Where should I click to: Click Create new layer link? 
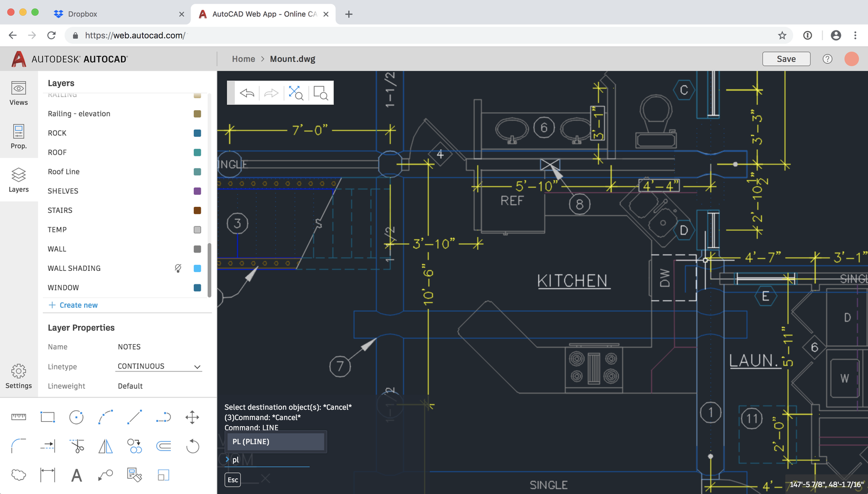click(73, 305)
